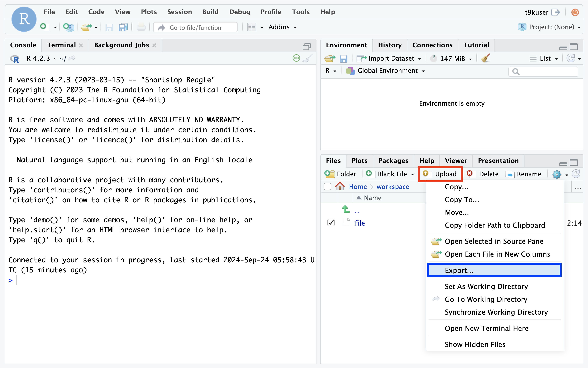Click the console interrupt green circle icon
This screenshot has width=588, height=368.
pos(296,58)
